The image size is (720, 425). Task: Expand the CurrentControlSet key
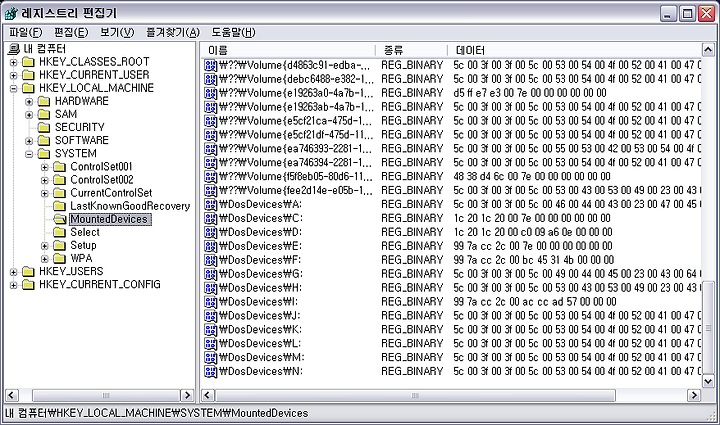coord(45,193)
